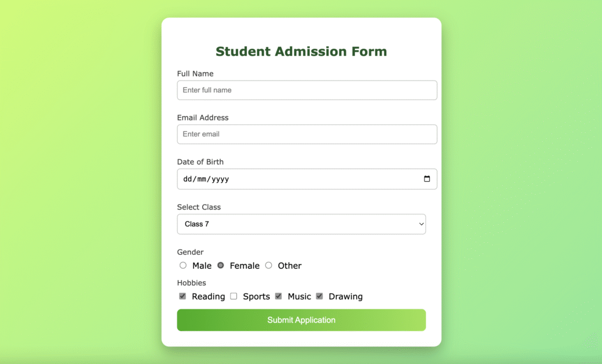Select the dd day segment

tap(188, 179)
